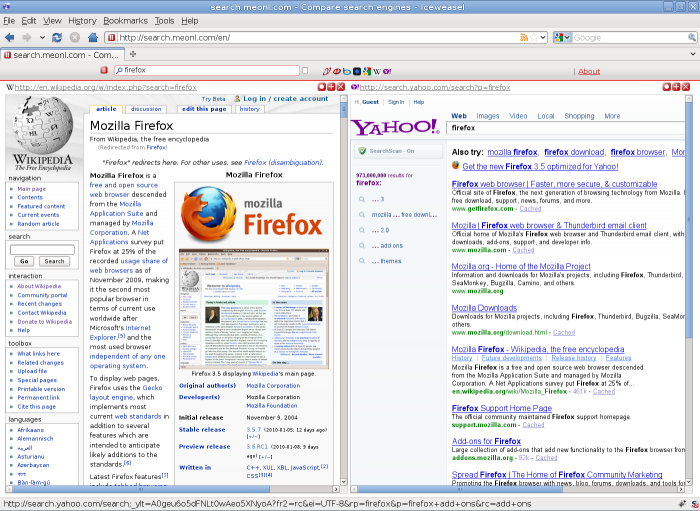Click the plus button on Yahoo panel header
Image resolution: width=700 pixels, height=511 pixels.
point(676,87)
